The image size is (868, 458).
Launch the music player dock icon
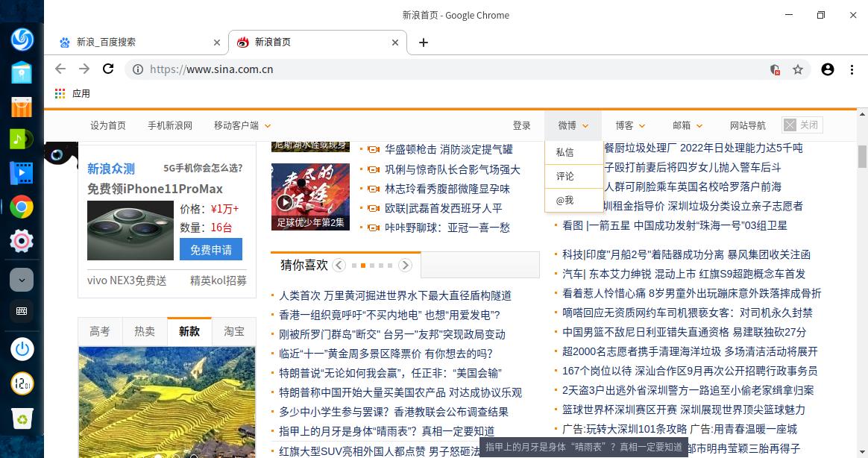[22, 139]
